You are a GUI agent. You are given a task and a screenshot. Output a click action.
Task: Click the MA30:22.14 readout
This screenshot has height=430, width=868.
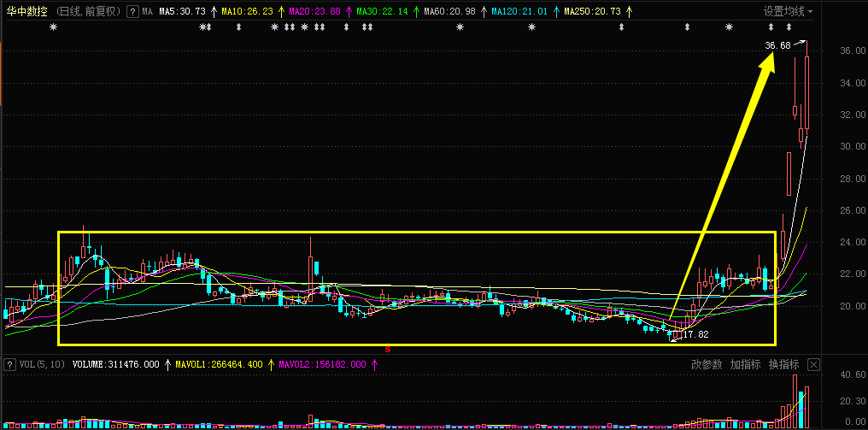pos(383,11)
